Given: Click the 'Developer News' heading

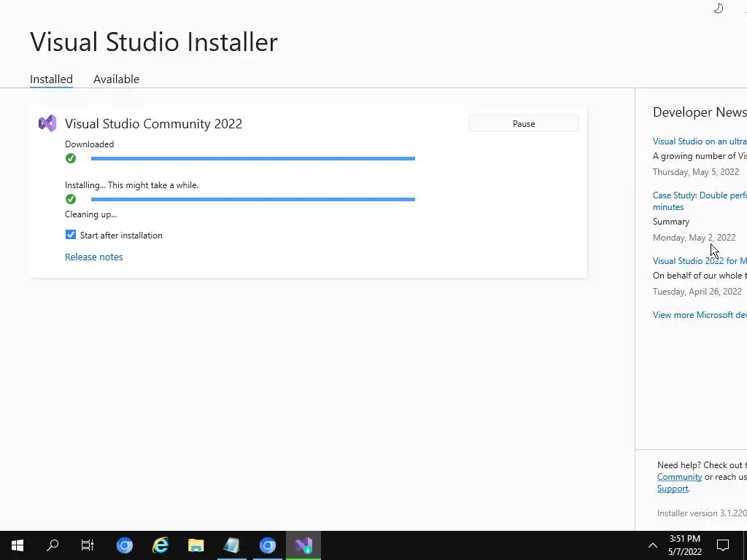Looking at the screenshot, I should pyautogui.click(x=700, y=112).
